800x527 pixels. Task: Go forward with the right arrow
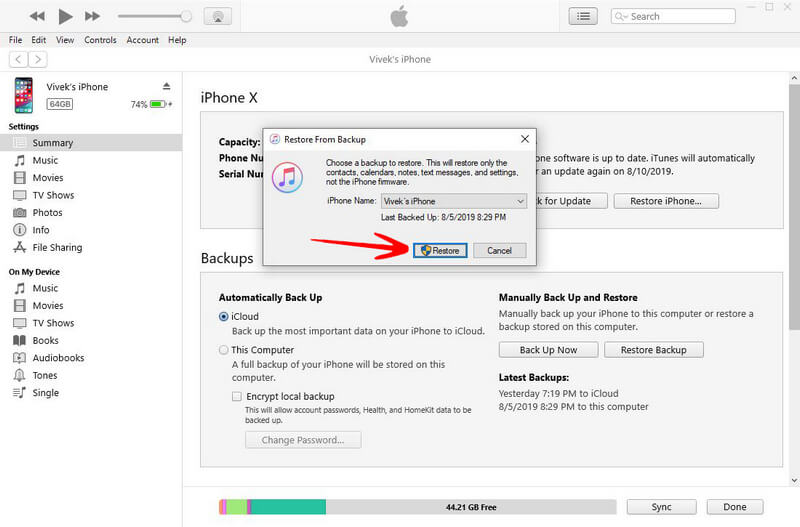tap(38, 59)
